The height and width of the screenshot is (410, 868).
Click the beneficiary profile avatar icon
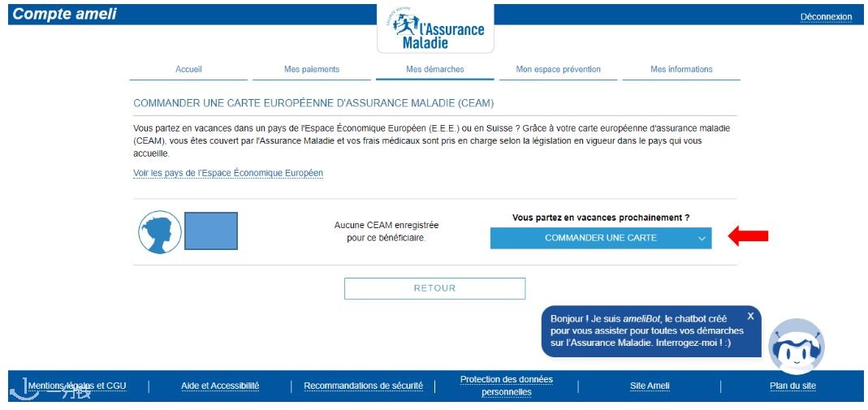click(160, 232)
